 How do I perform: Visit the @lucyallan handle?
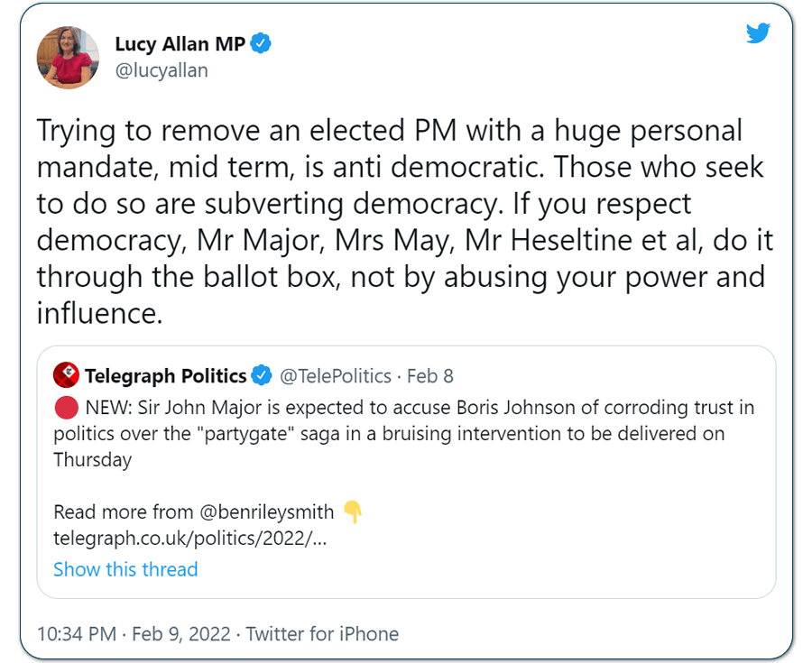pyautogui.click(x=161, y=70)
